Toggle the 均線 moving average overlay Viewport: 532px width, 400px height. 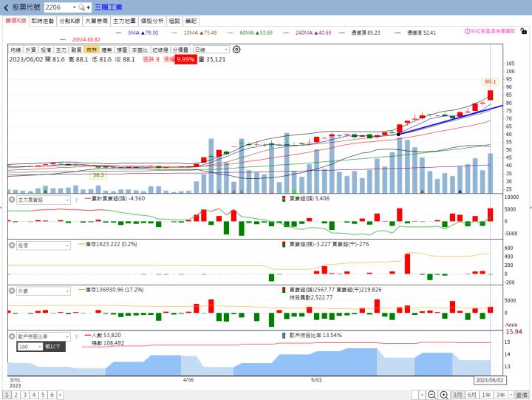(16, 49)
